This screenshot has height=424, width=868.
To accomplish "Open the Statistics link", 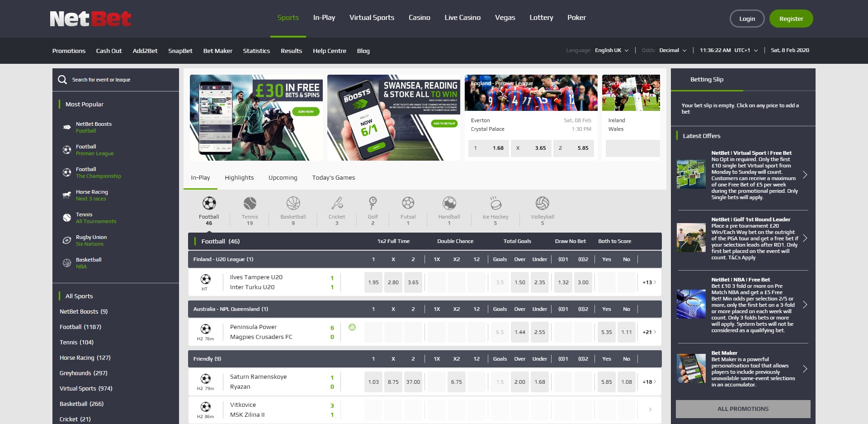I will click(x=256, y=51).
